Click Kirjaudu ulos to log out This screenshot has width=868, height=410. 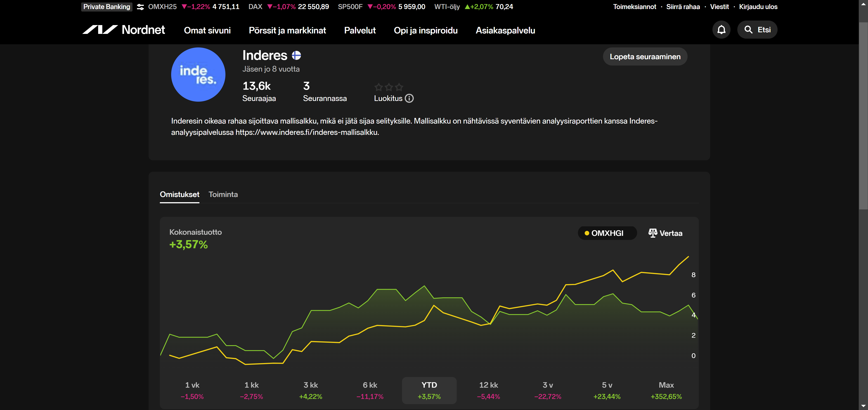click(x=758, y=7)
